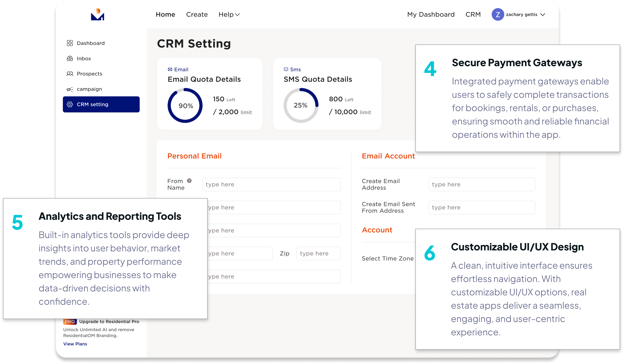
Task: Click the Dashboard grid icon in sidebar
Action: 70,43
